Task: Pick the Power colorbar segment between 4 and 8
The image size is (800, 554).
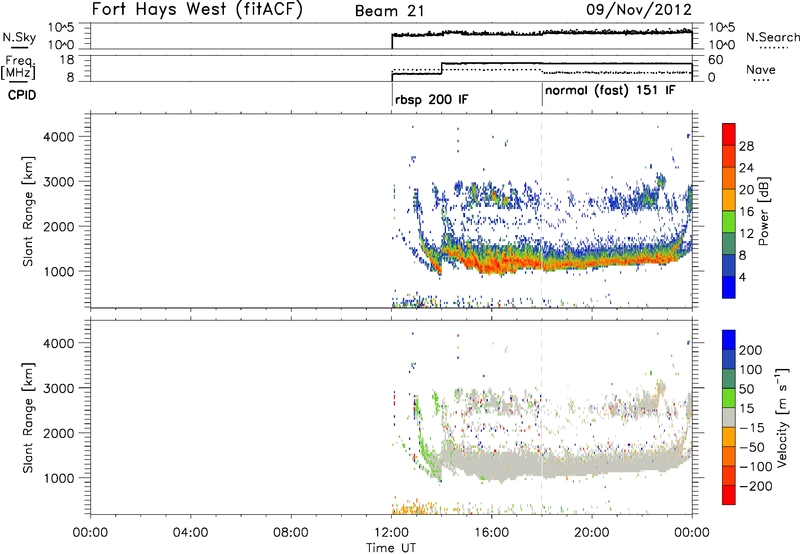Action: 729,265
